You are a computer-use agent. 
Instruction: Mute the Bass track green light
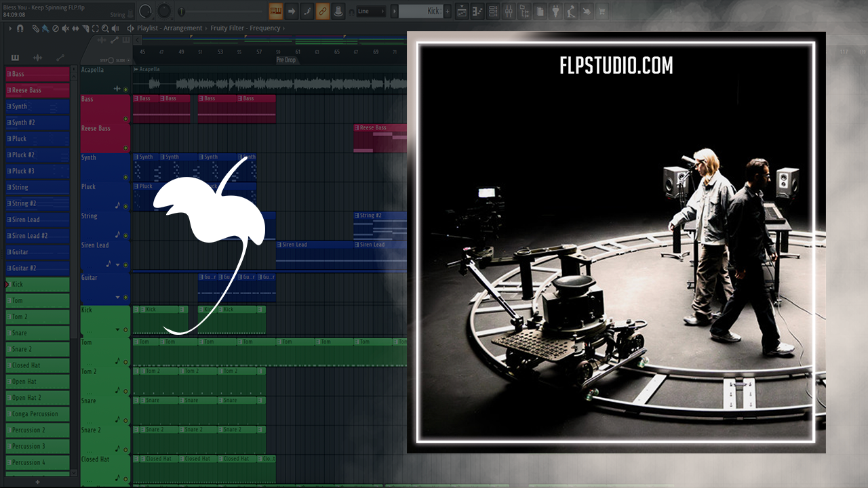tap(125, 119)
